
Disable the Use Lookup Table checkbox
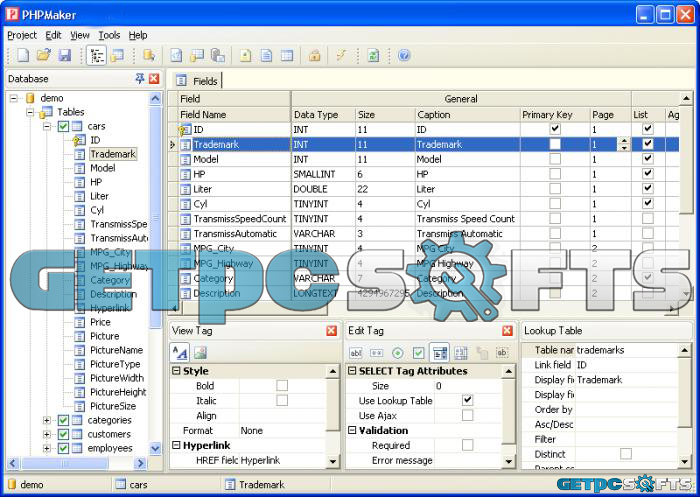pos(467,400)
